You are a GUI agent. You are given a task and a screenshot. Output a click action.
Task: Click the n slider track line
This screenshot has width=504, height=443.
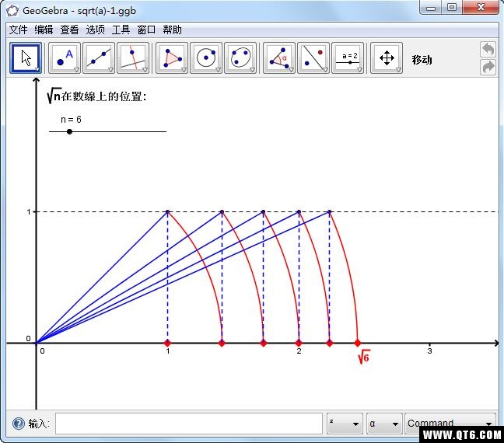[x=107, y=131]
